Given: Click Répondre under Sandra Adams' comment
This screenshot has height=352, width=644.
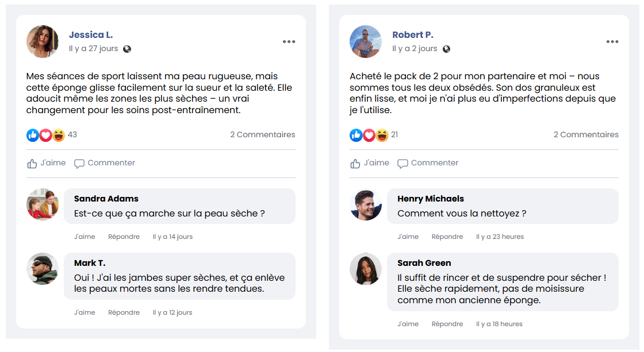Looking at the screenshot, I should point(124,237).
